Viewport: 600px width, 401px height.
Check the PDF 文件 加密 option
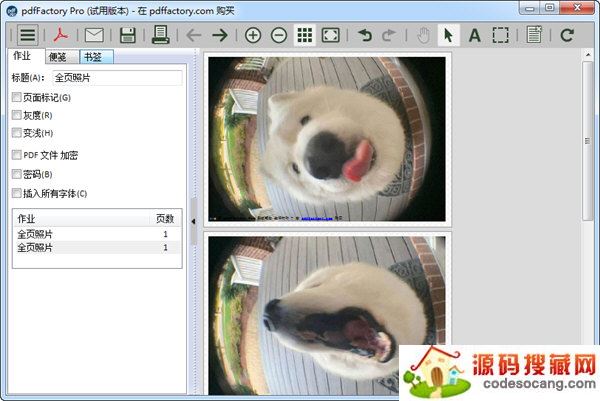click(x=16, y=155)
